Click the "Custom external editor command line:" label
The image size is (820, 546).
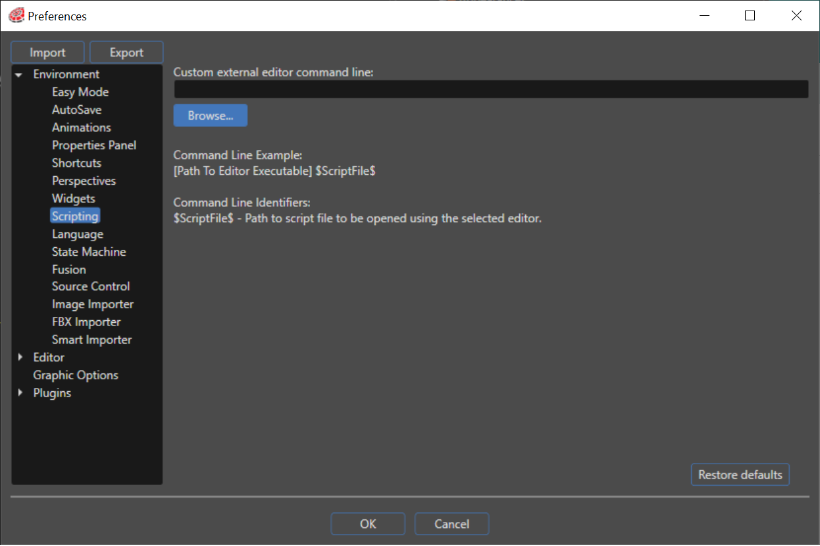pyautogui.click(x=273, y=72)
